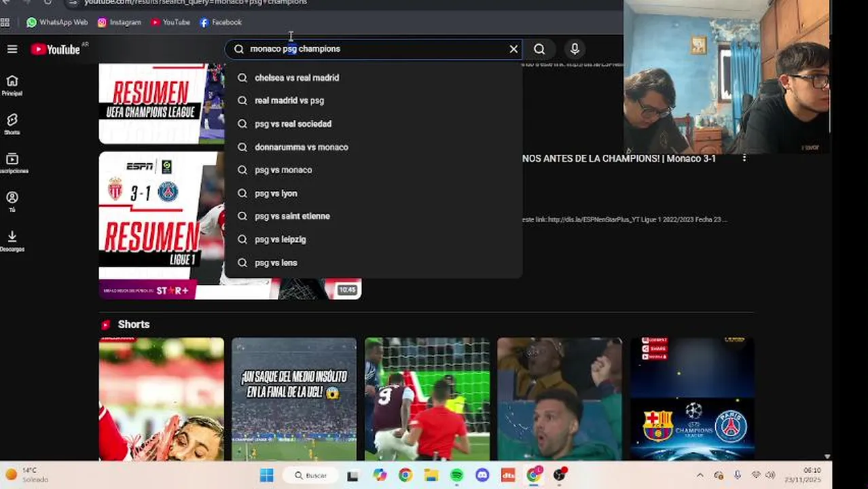Open Descargas in the sidebar

point(12,241)
